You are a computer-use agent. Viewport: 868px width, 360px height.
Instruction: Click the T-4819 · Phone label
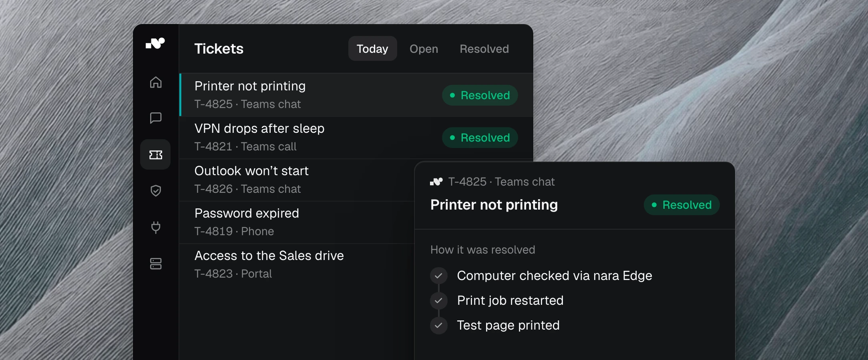(234, 231)
